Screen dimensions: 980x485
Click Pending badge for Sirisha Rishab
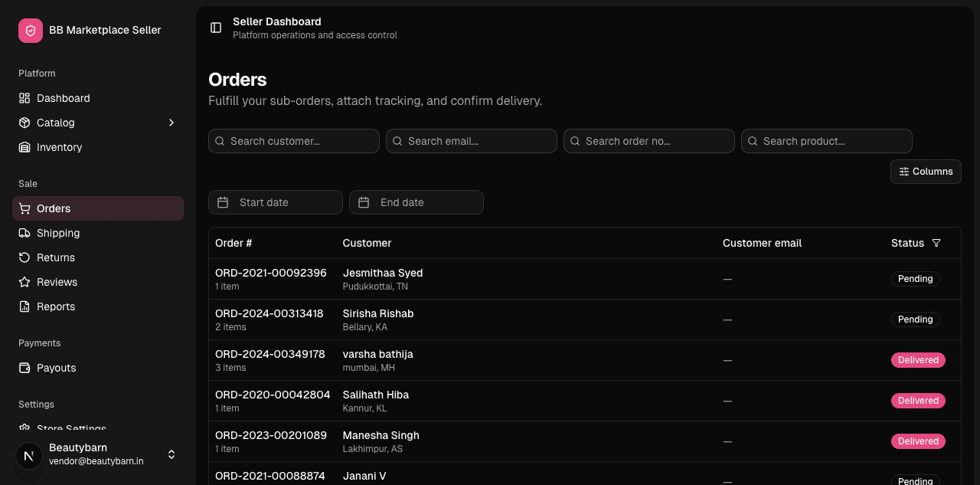pyautogui.click(x=916, y=320)
